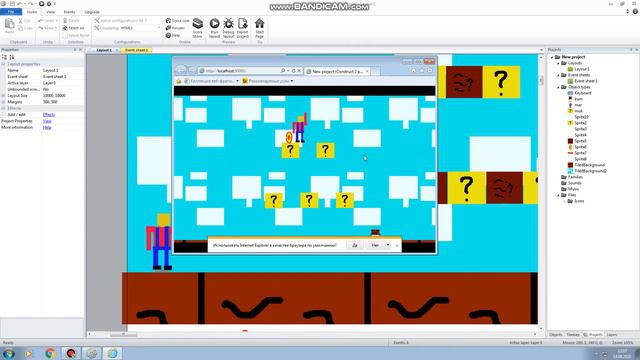640x360 pixels.
Task: Switch to the Layers tab at bottom right
Action: [611, 335]
